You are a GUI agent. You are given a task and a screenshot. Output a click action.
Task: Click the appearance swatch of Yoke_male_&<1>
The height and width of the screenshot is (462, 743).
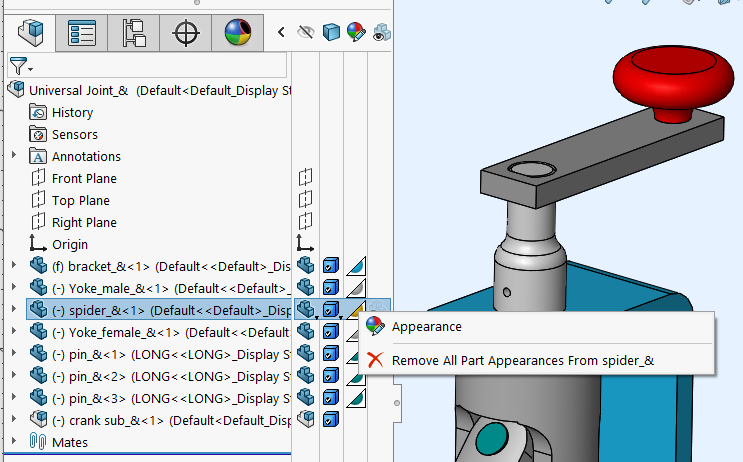pos(356,288)
